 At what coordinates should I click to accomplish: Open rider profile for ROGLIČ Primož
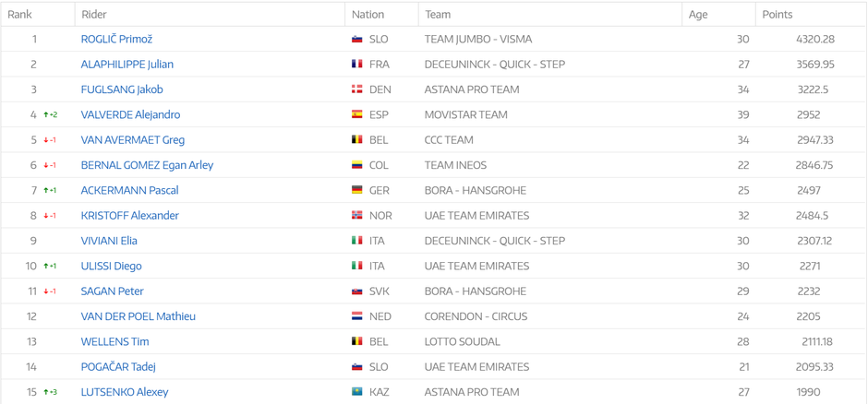point(116,40)
